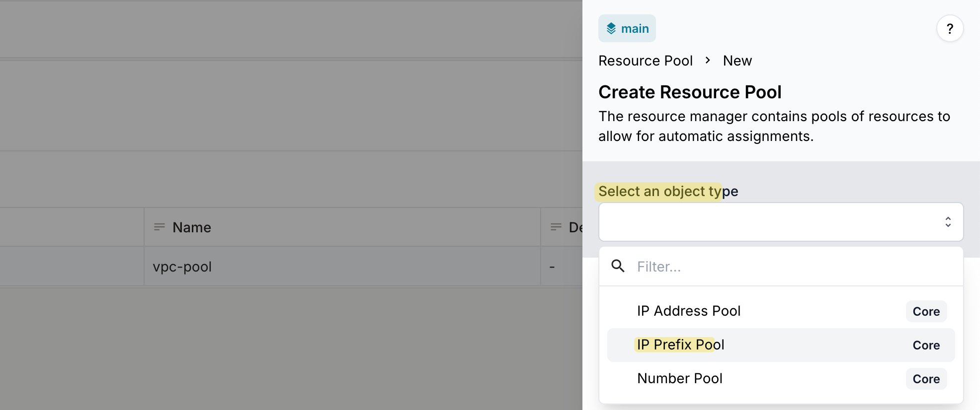Open the vpc-pool row
The width and height of the screenshot is (980, 410).
pos(291,267)
